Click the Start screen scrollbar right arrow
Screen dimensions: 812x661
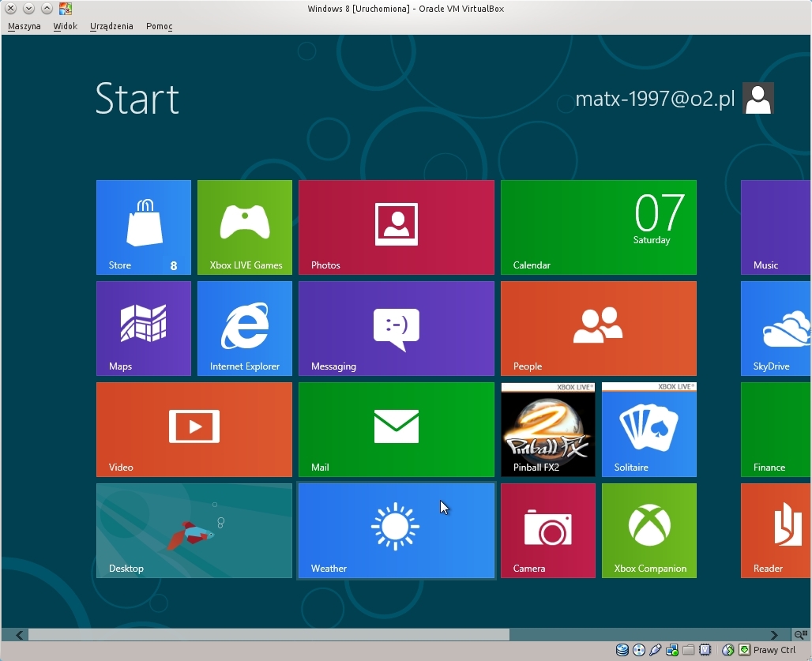(773, 635)
